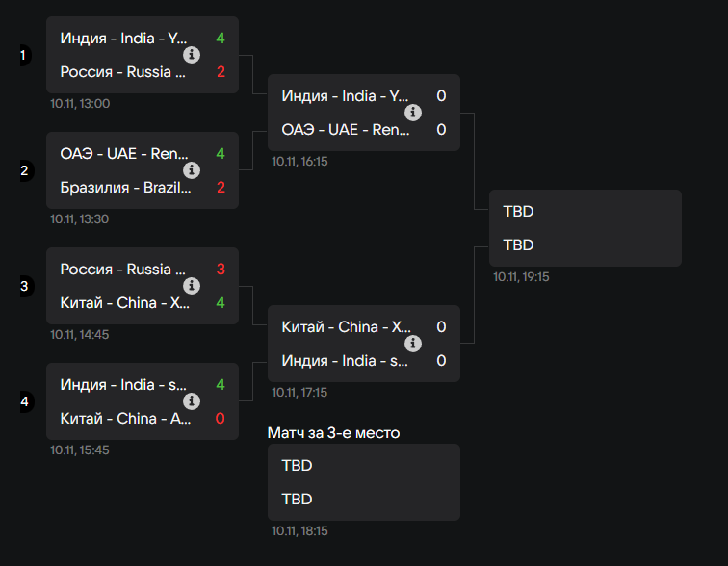Open the final match TBD card
Viewport: 728px width, 566px height.
585,228
